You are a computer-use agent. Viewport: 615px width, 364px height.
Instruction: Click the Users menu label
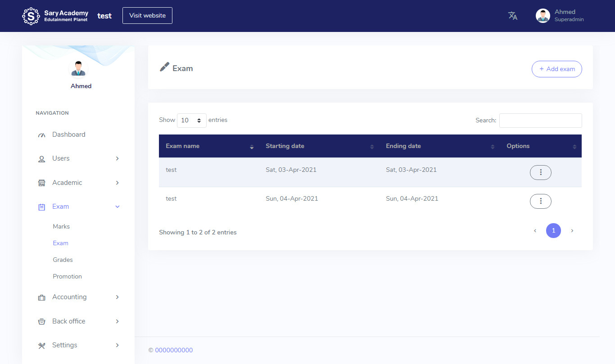[61, 158]
